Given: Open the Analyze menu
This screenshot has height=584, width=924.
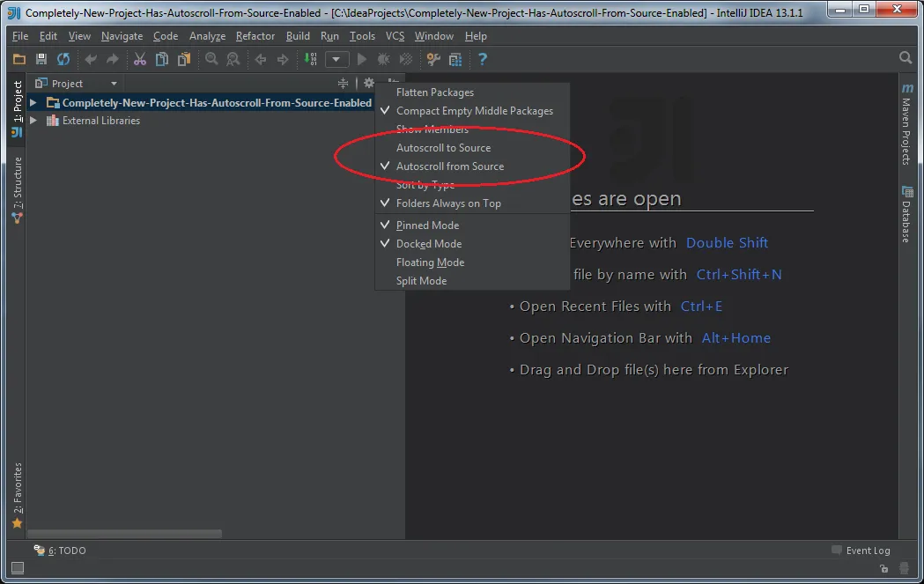Looking at the screenshot, I should point(207,36).
